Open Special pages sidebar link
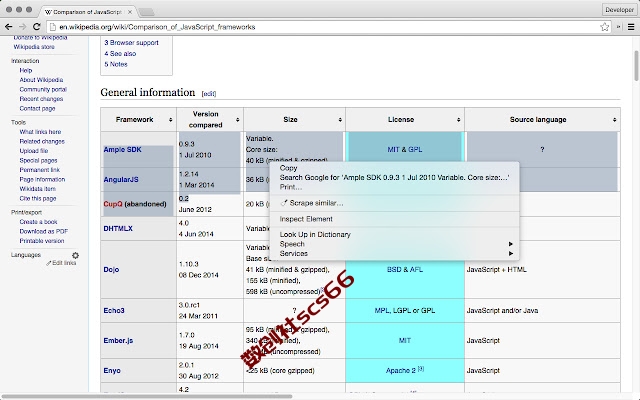 38,160
